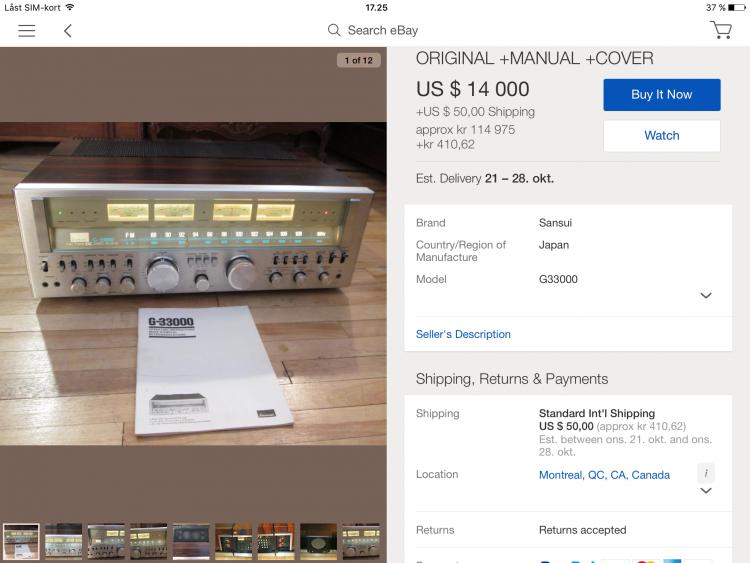
Task: Open the shopping cart icon
Action: (x=721, y=30)
